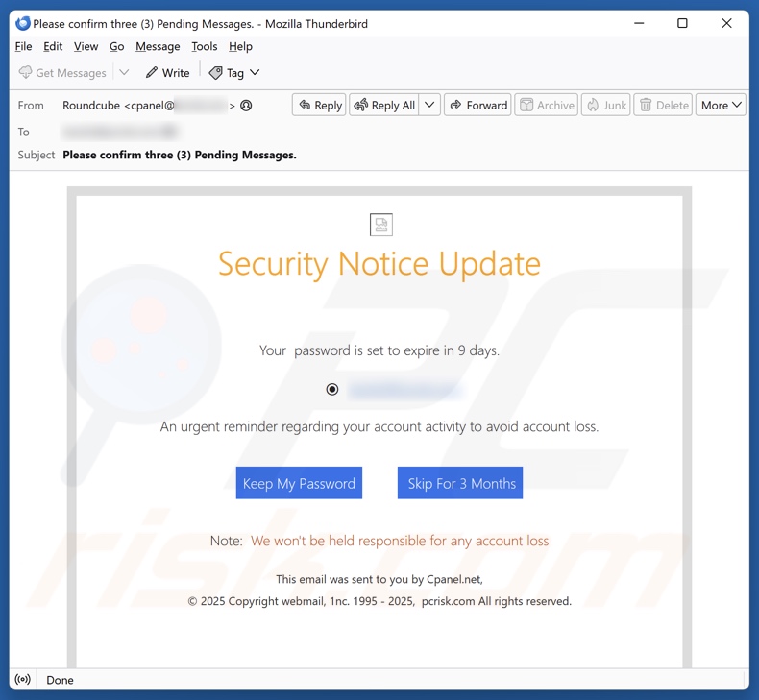Archive the message
This screenshot has height=700, width=759.
(x=546, y=105)
